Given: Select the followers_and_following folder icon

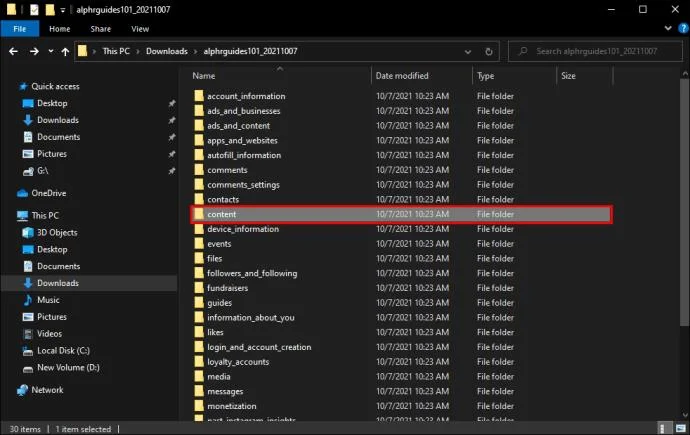Looking at the screenshot, I should [199, 273].
